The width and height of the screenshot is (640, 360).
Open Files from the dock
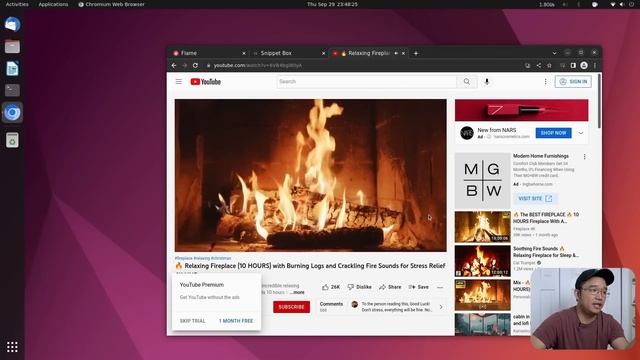12,47
